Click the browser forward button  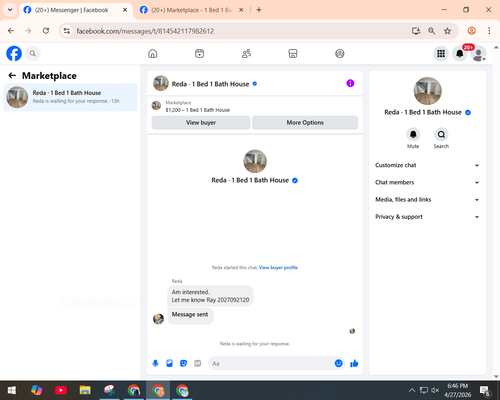(x=28, y=31)
